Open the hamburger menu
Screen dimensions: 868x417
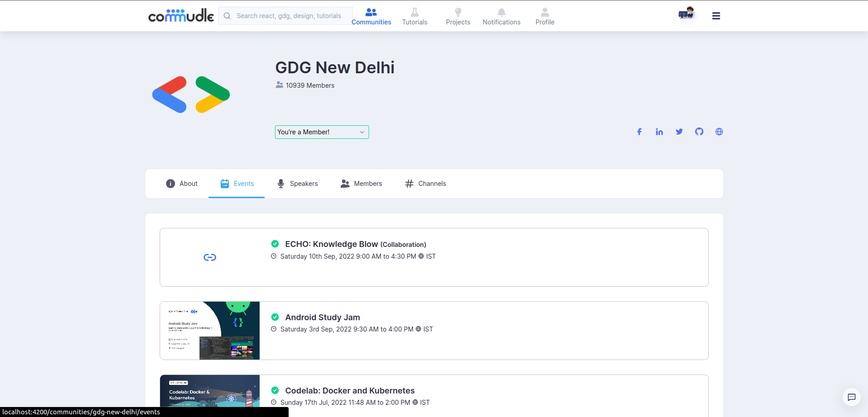(716, 16)
